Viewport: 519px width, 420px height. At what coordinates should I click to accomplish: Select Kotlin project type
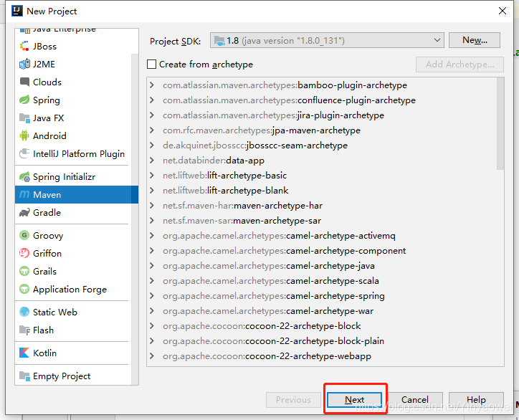(73, 353)
